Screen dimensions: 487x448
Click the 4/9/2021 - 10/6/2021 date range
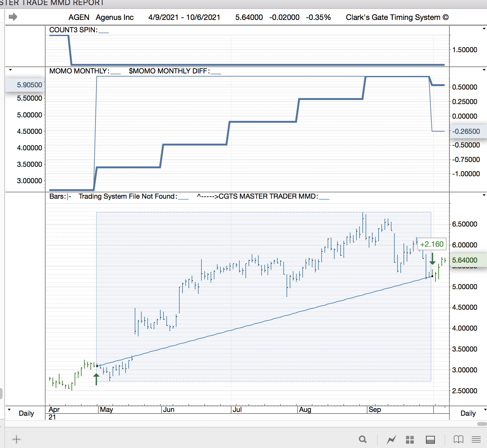tap(184, 17)
